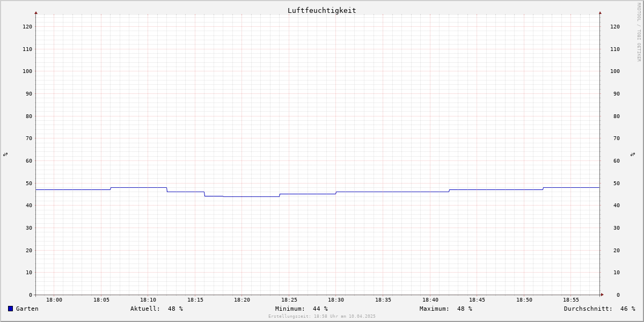Click the 18:00 time axis label
This screenshot has height=322, width=644.
[x=54, y=300]
